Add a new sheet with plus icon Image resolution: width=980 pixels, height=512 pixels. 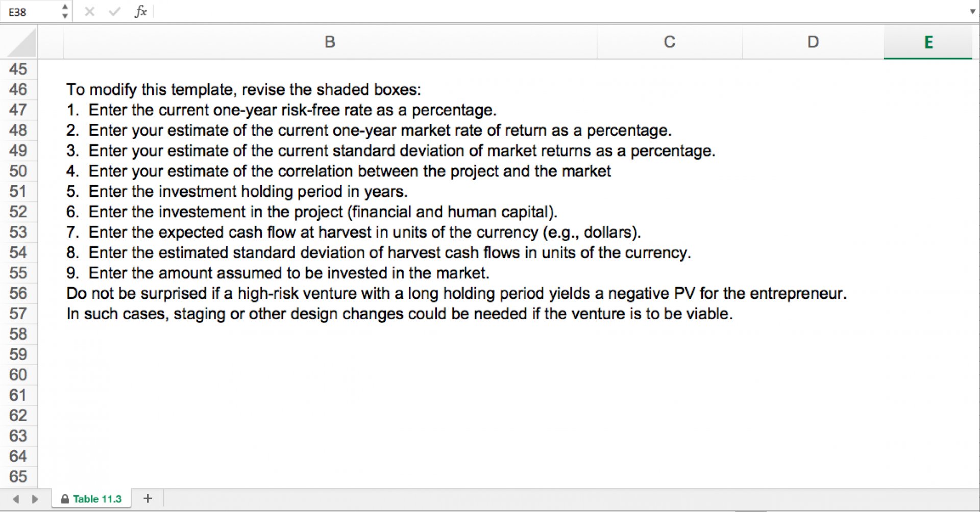[148, 498]
